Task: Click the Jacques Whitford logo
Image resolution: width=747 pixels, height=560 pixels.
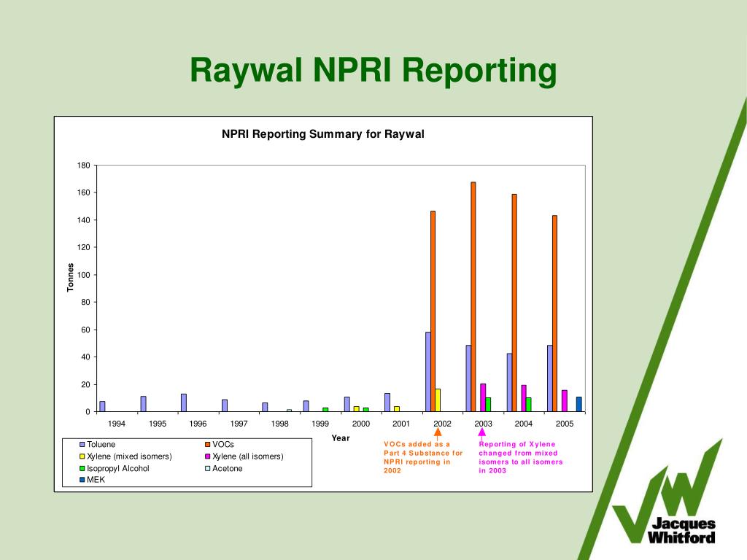Action: point(668,493)
